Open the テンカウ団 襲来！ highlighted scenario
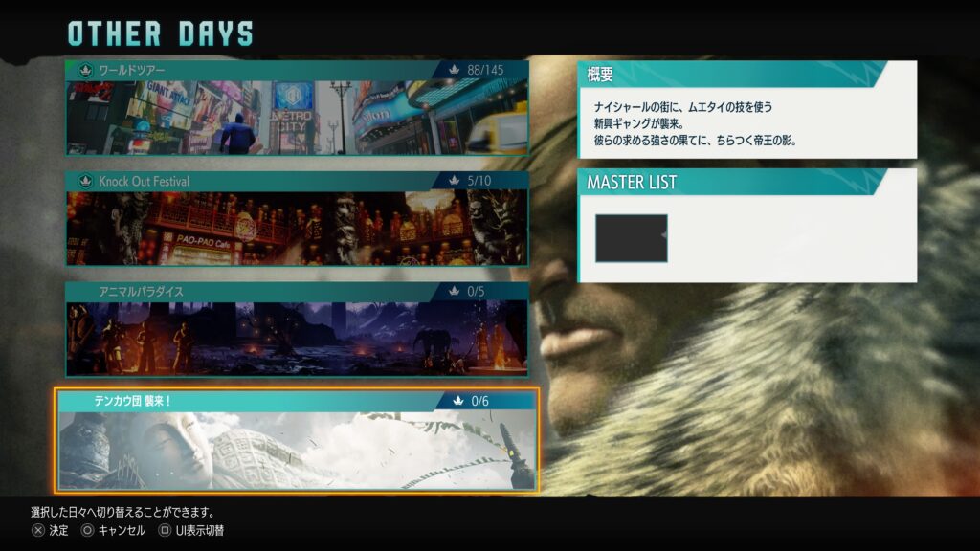Image resolution: width=980 pixels, height=551 pixels. pyautogui.click(x=297, y=440)
